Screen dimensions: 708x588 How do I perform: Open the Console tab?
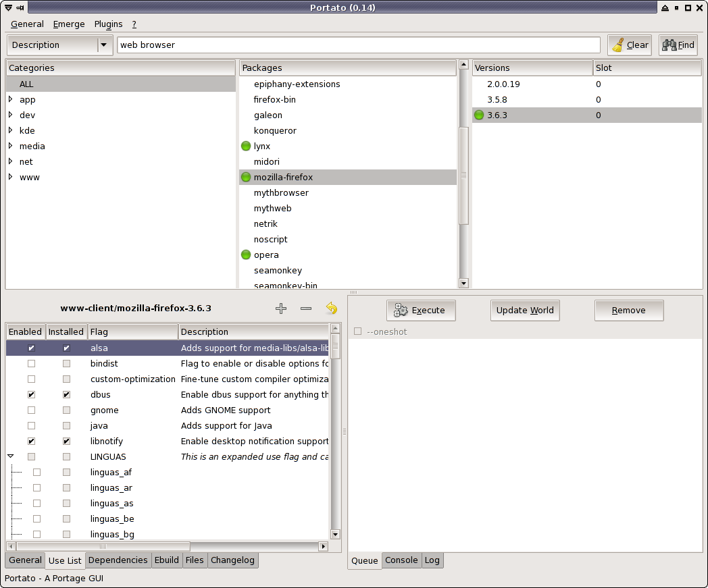pos(401,560)
